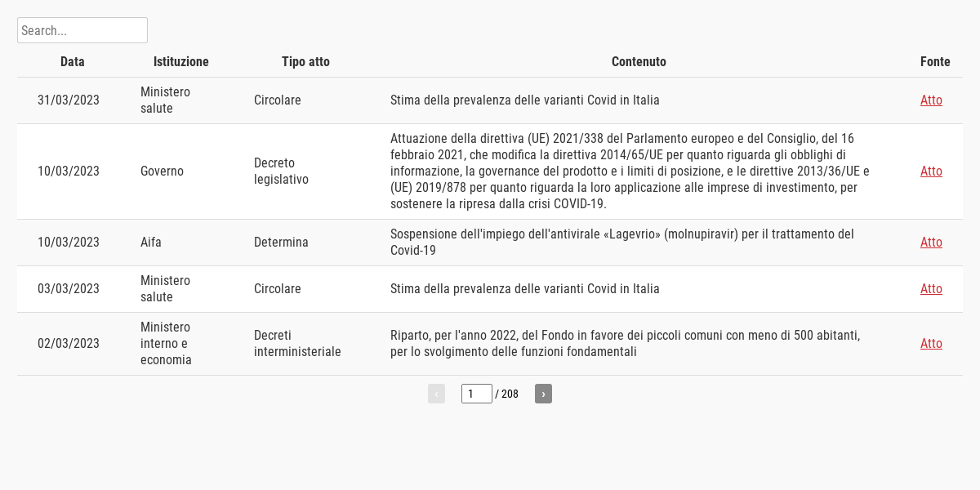Open Atto link for 31/03/2023 Circolare
The width and height of the screenshot is (980, 490).
click(x=931, y=100)
